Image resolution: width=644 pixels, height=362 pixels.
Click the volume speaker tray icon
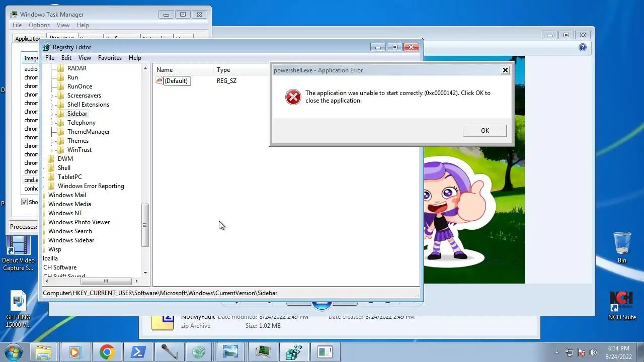593,352
